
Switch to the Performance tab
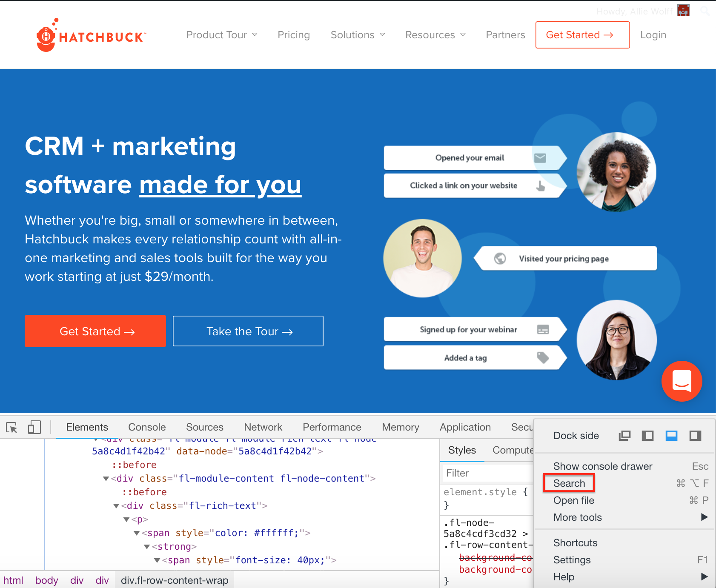click(x=332, y=427)
